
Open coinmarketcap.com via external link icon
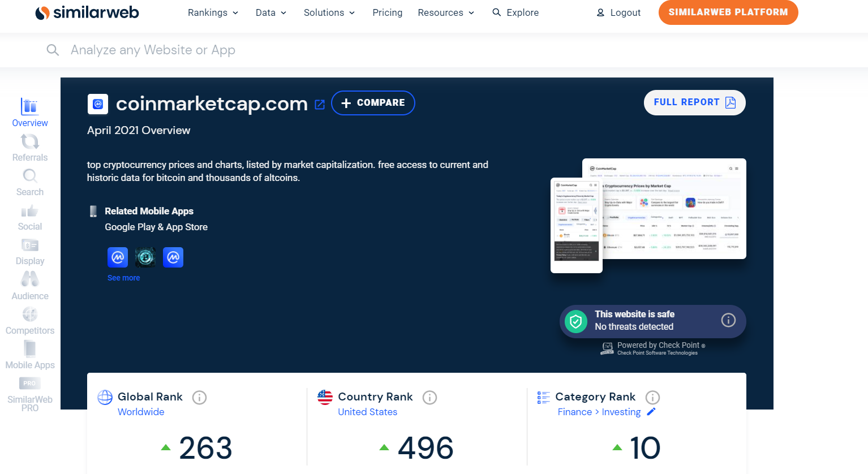[320, 105]
